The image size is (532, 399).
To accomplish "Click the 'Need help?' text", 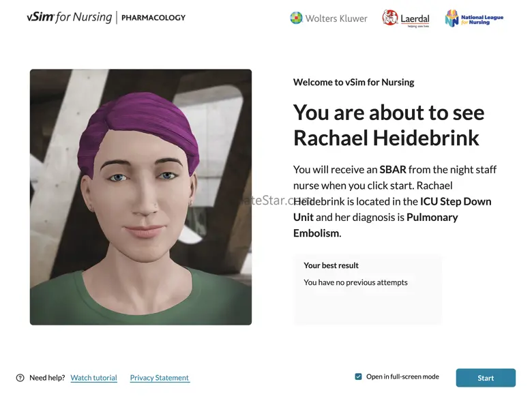I will [47, 378].
